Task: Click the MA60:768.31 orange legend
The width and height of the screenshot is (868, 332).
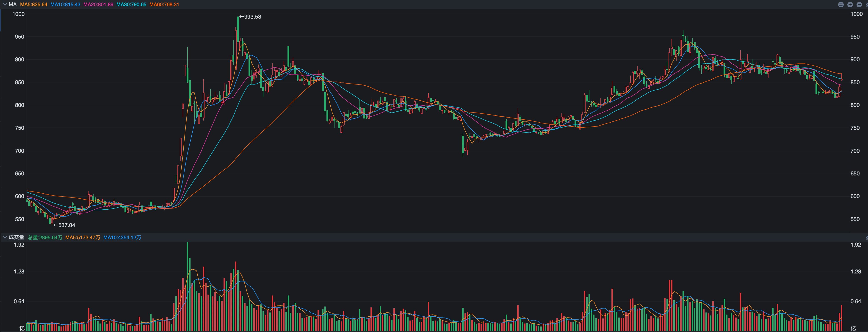Action: [164, 4]
